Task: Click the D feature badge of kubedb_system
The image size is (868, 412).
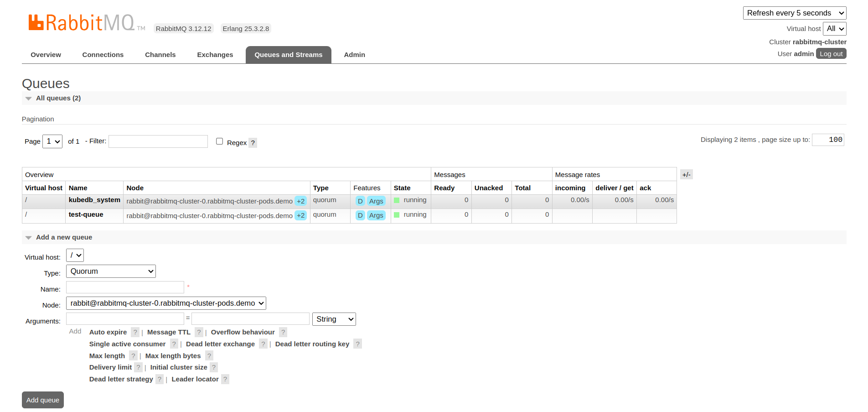Action: tap(360, 201)
